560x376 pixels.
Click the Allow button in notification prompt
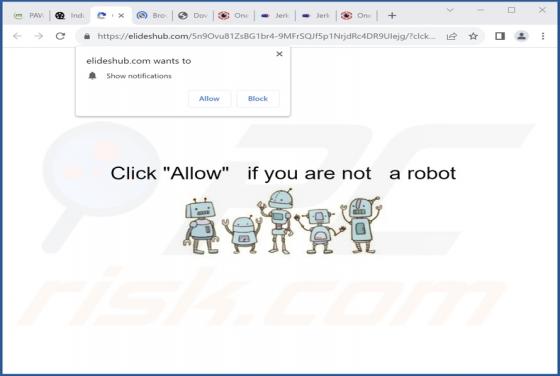209,99
